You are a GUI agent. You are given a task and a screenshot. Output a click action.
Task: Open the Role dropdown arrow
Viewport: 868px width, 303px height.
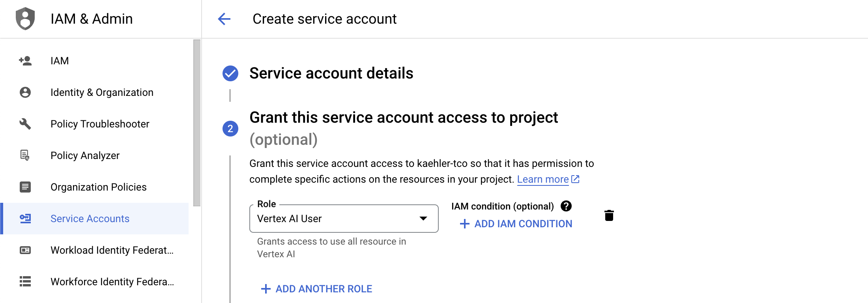(423, 219)
